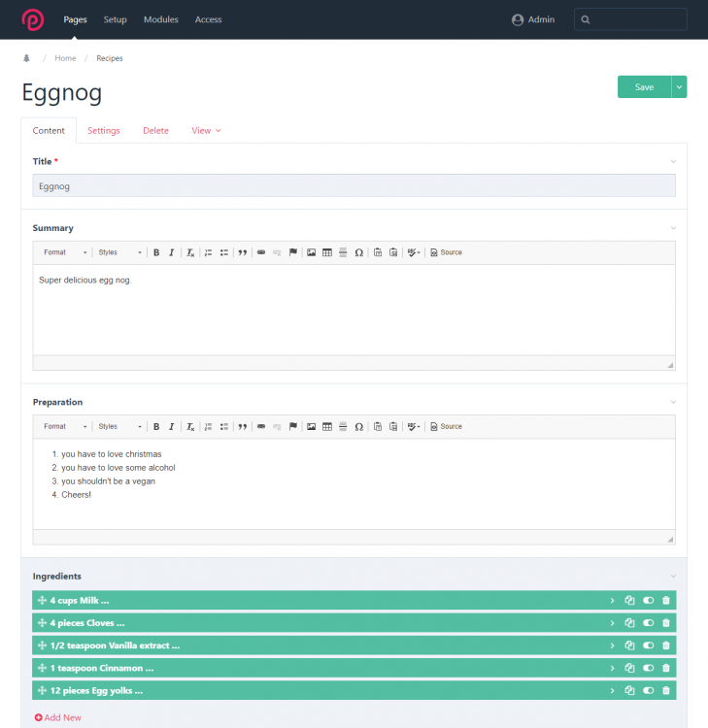Clone the 1 teaspoon Cinnamon item
Viewport: 708px width, 728px height.
[629, 668]
